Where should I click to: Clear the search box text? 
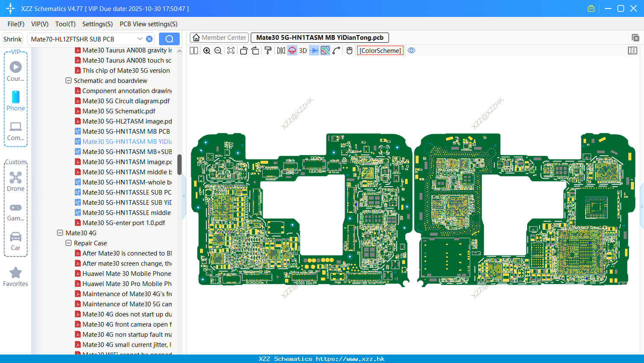click(149, 39)
